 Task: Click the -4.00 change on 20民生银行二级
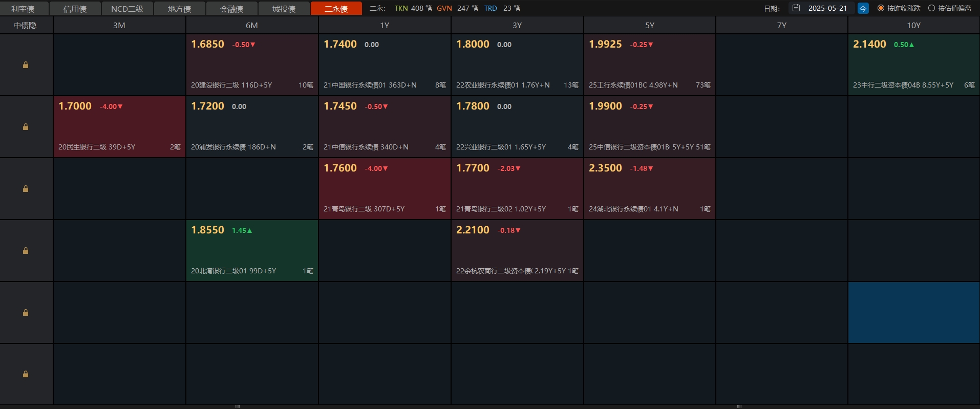111,106
